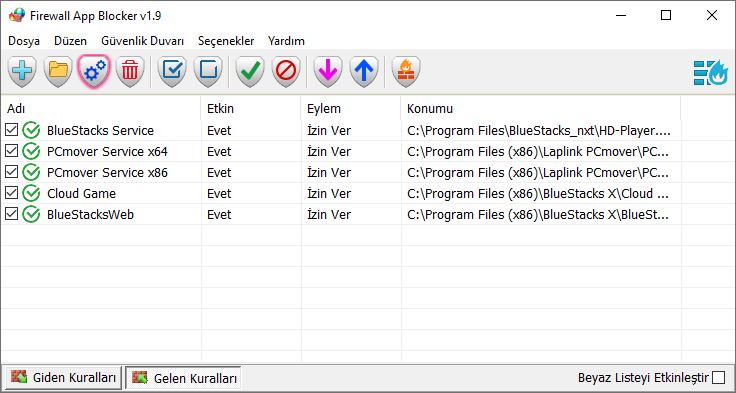The width and height of the screenshot is (736, 393).
Task: Click İzin Ver in Cloud Game row
Action: (x=329, y=194)
